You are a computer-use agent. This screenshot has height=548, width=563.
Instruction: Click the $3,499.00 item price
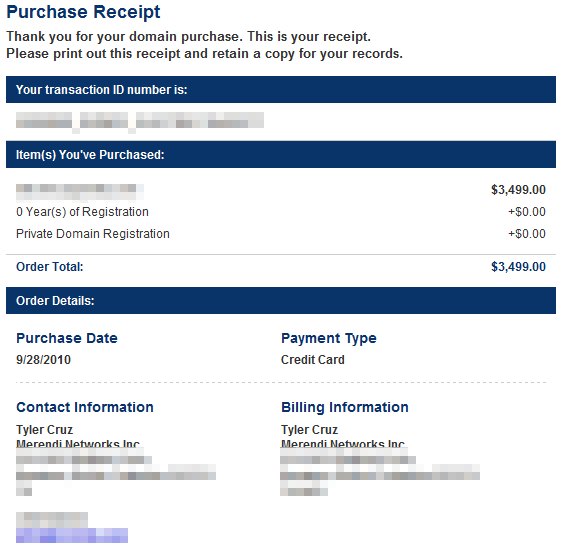point(518,190)
